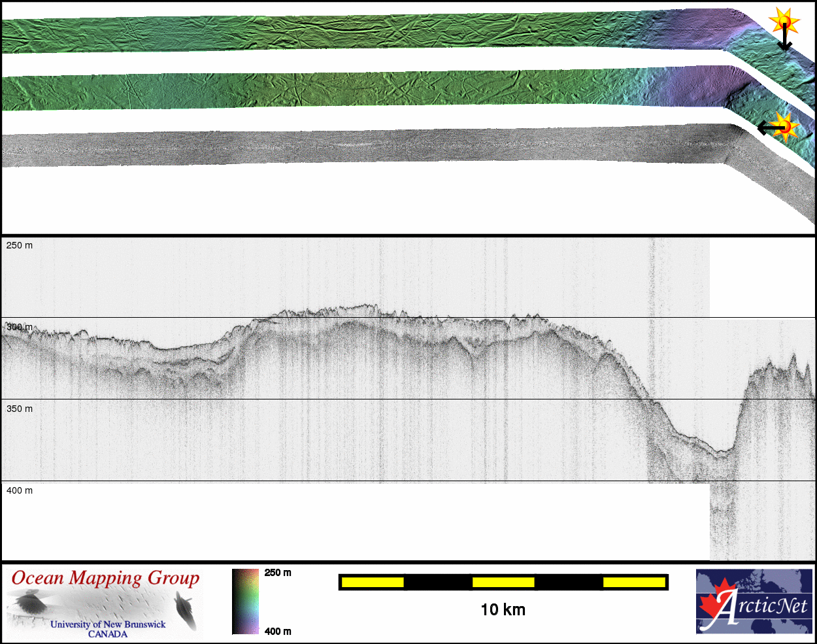Click the top sun illumination icon
817x644 pixels.
tap(784, 21)
